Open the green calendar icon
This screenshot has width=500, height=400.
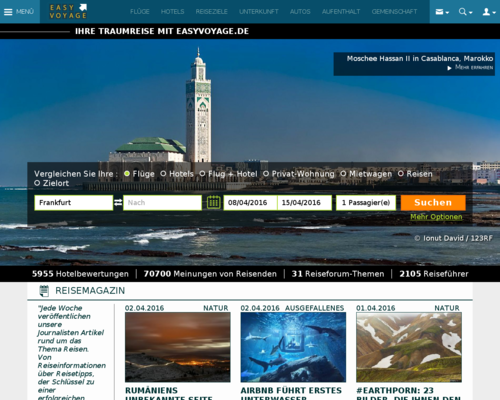[213, 202]
